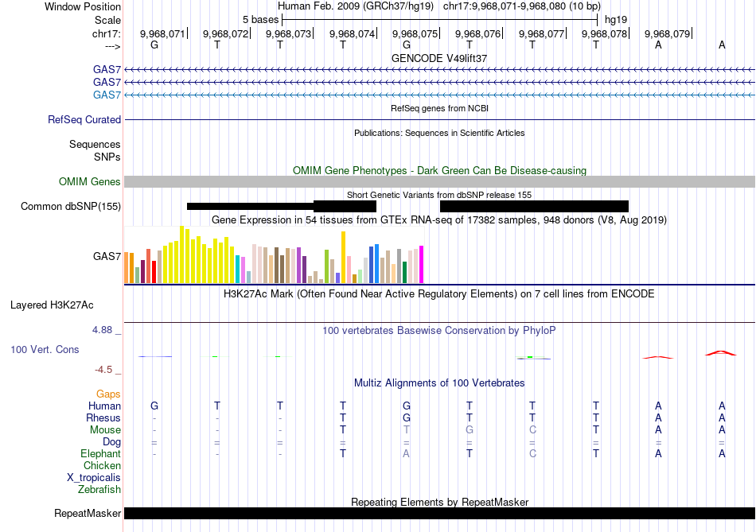Open the Common dbSNP(155) track label
Screen dimensions: 756x532
point(70,206)
